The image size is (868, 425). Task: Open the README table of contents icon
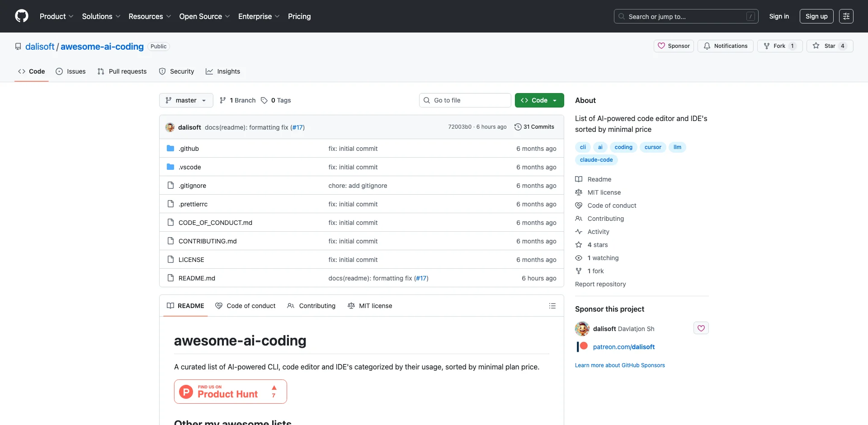[x=552, y=306]
